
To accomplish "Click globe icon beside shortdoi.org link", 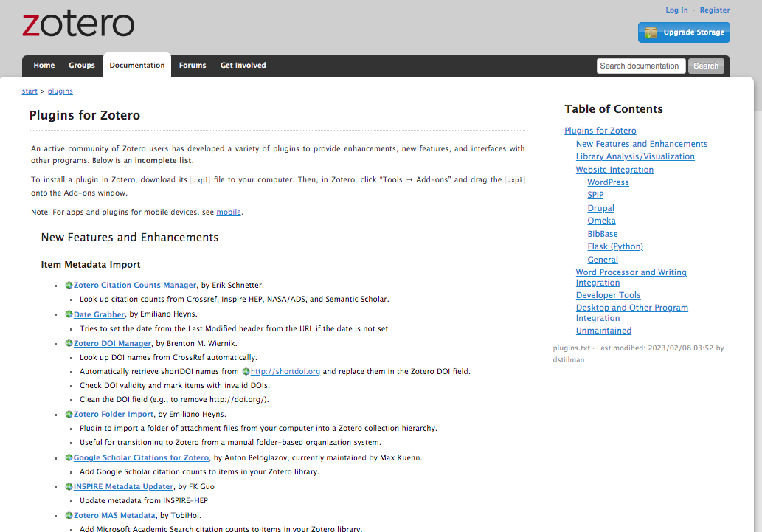I will (x=246, y=372).
